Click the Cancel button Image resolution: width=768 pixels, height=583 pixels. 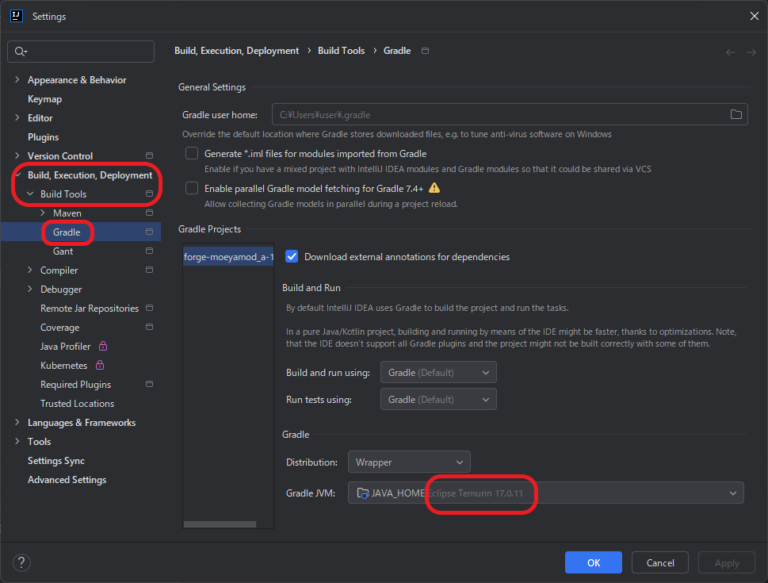[x=660, y=563]
